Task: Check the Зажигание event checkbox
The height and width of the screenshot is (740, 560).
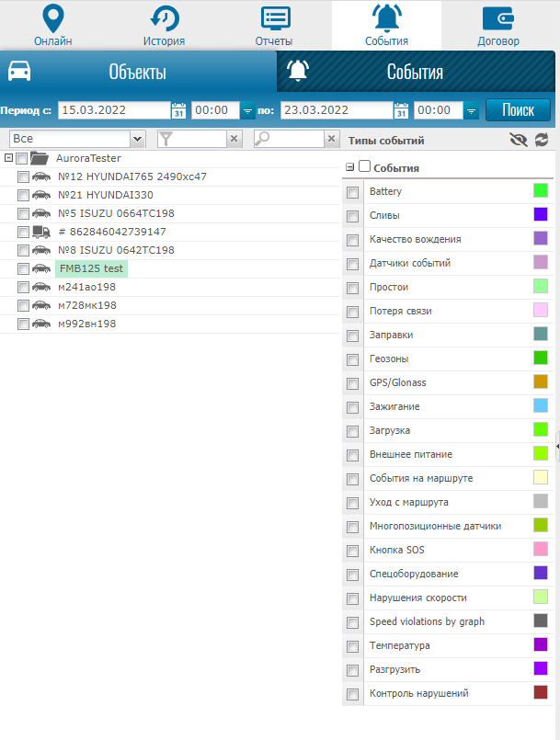Action: click(353, 408)
